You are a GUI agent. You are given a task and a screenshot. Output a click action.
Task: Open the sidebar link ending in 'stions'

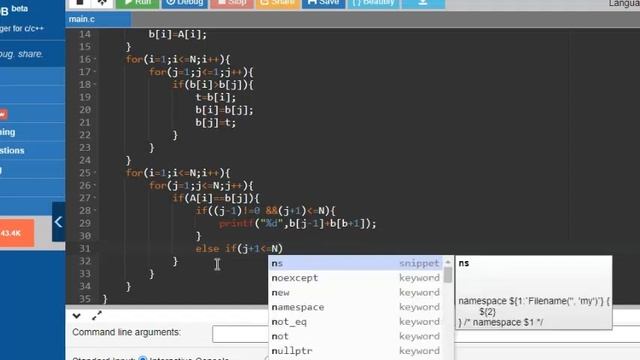tap(12, 151)
